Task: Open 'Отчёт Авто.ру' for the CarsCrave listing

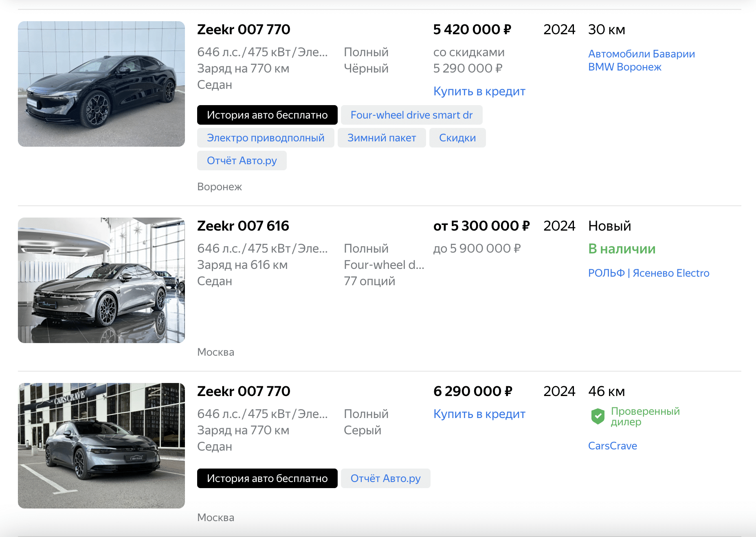Action: [x=385, y=478]
